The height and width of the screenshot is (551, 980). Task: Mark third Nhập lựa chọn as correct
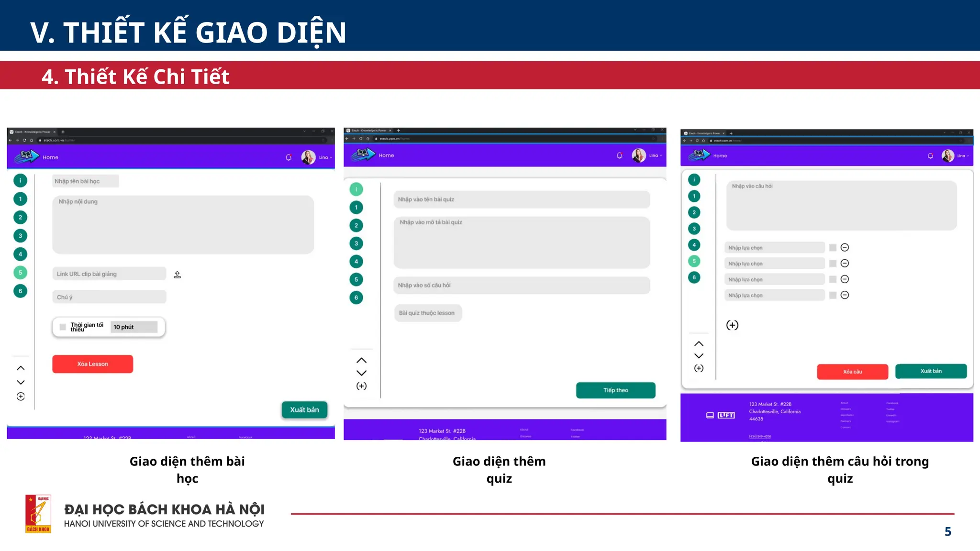tap(833, 279)
